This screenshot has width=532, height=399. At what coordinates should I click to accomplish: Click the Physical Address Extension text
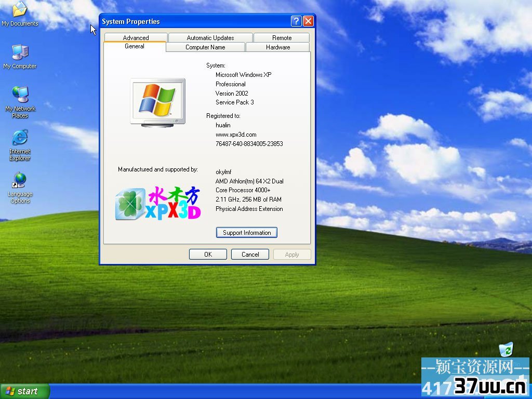click(x=249, y=209)
